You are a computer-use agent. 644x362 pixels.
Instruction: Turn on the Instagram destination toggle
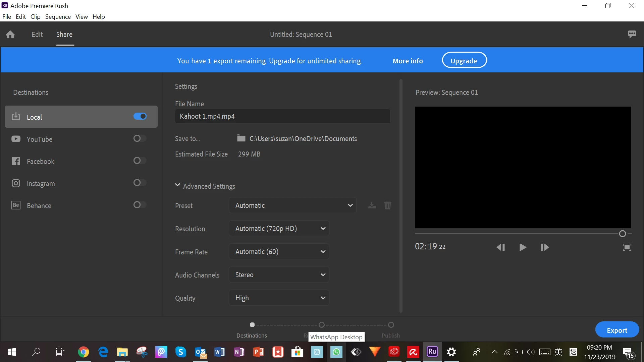[140, 183]
